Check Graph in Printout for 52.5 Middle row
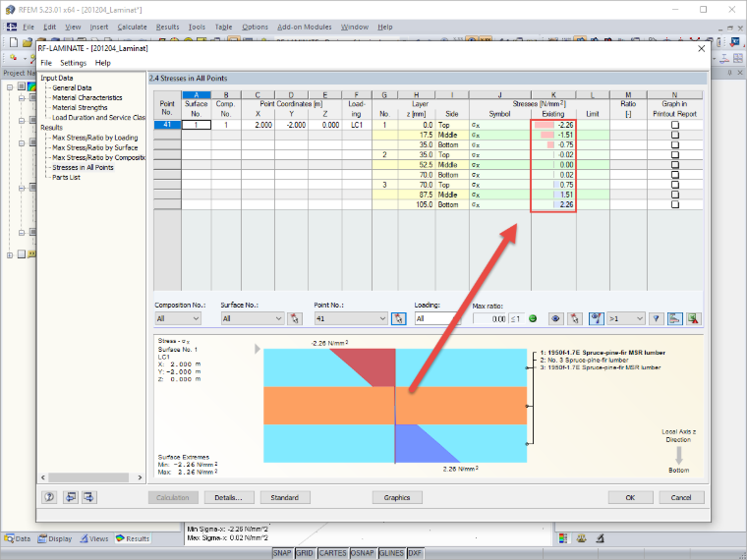The height and width of the screenshot is (560, 747). (674, 165)
